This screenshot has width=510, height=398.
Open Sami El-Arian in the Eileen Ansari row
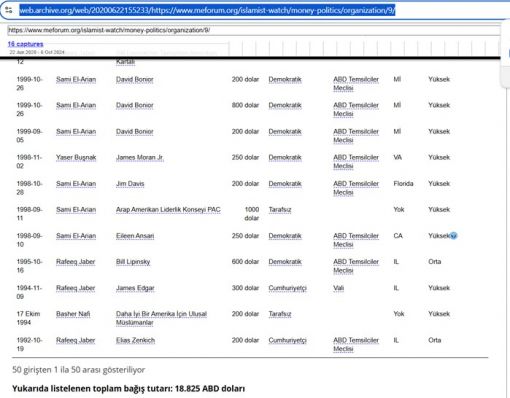(76, 236)
